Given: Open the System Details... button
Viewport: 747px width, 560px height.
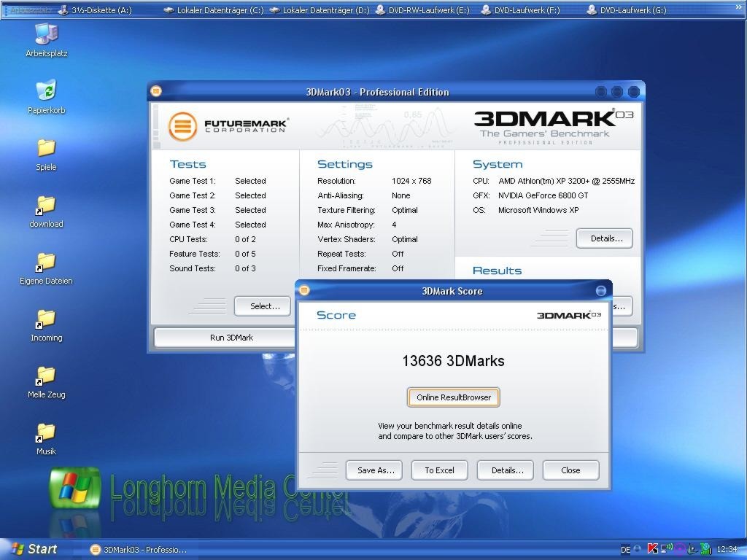Looking at the screenshot, I should coord(605,238).
